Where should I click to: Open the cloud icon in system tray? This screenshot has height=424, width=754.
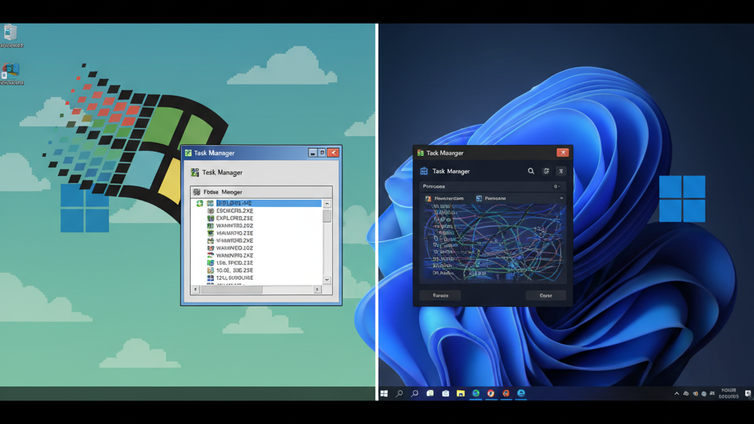click(686, 394)
